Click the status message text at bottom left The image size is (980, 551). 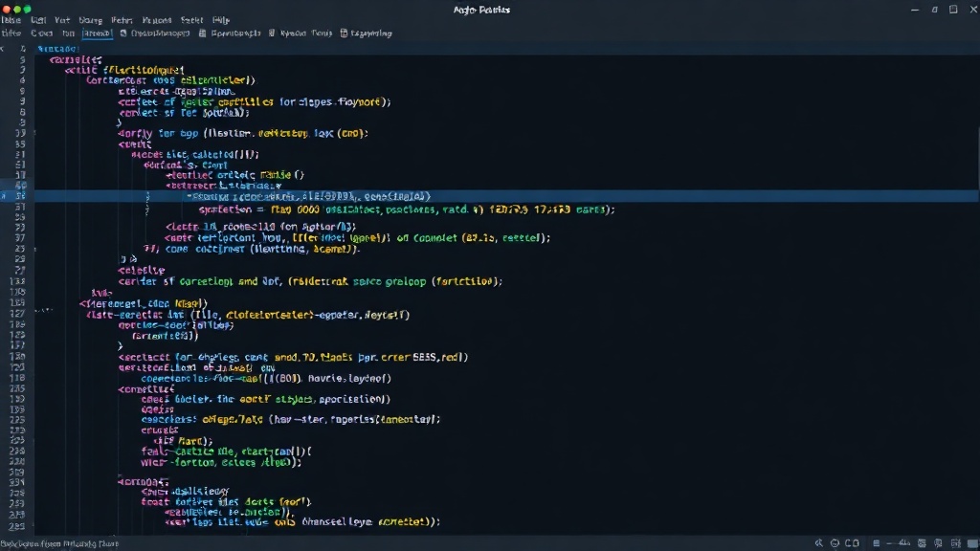pyautogui.click(x=59, y=543)
